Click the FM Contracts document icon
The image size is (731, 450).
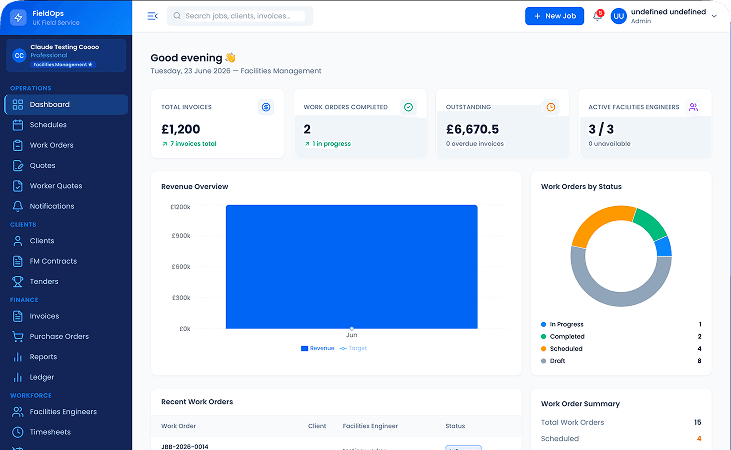(x=18, y=261)
